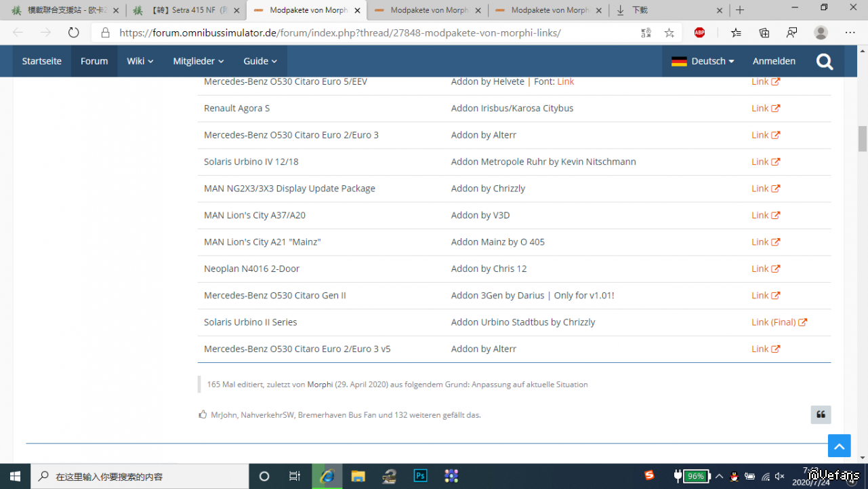
Task: Click the forum search magnifier icon
Action: [x=825, y=62]
